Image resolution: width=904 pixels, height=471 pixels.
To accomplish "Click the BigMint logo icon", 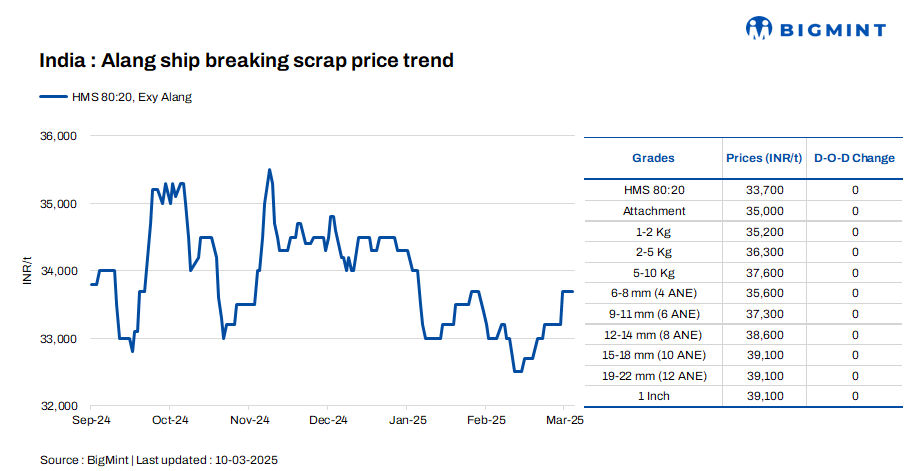I will click(x=759, y=28).
